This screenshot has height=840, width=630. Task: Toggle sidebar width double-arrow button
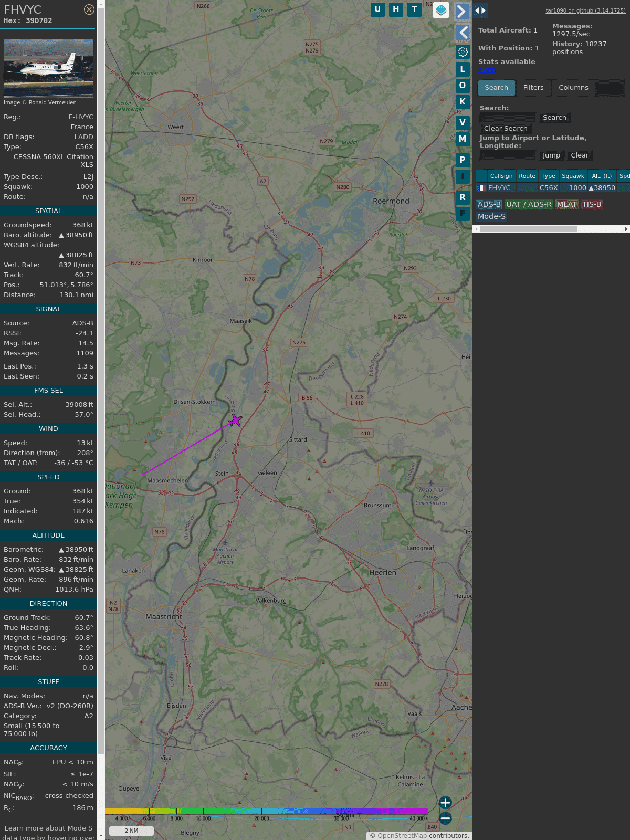(x=480, y=10)
